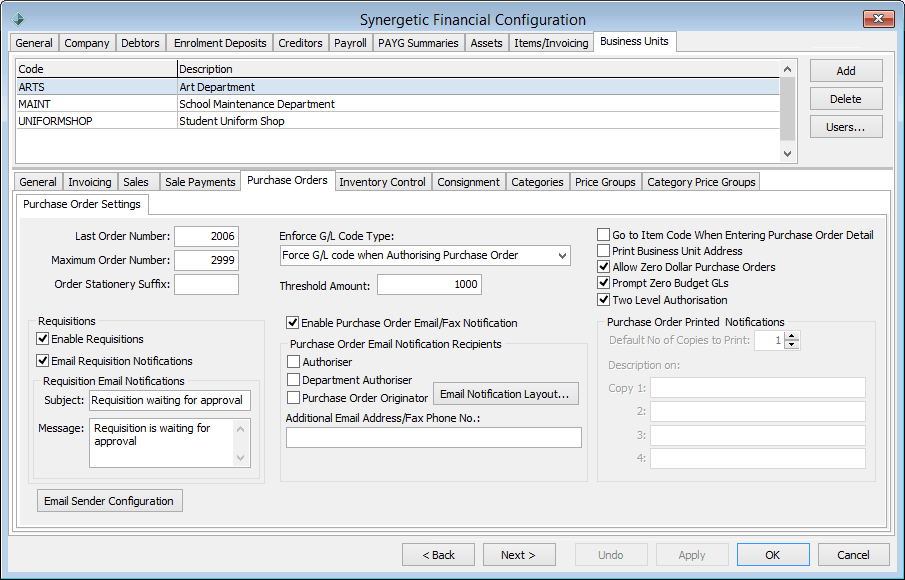Select the Purchase Order Settings tab
The image size is (905, 580).
click(x=82, y=204)
